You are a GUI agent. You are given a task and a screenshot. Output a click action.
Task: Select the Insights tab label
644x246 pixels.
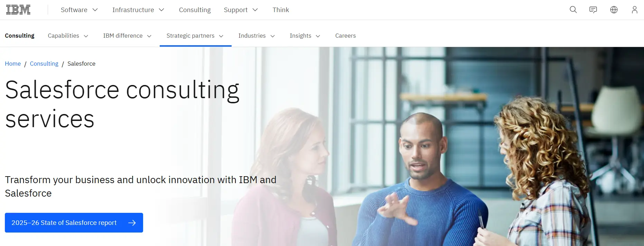(x=300, y=36)
